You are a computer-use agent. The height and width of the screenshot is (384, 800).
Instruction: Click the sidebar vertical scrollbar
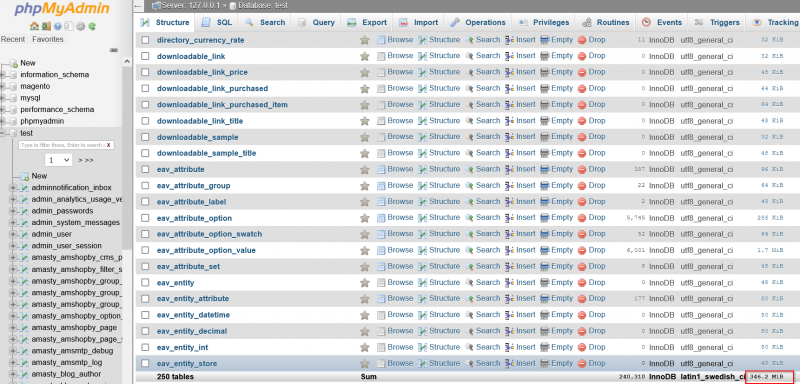127,153
